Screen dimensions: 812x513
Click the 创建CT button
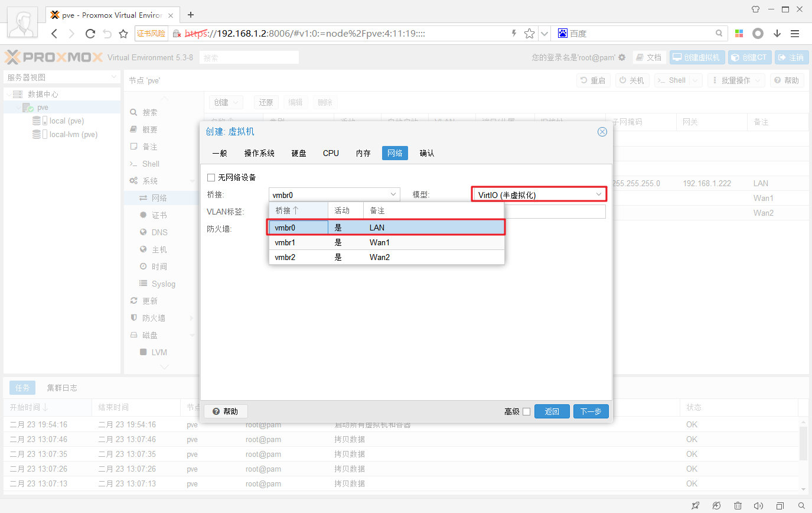point(749,57)
